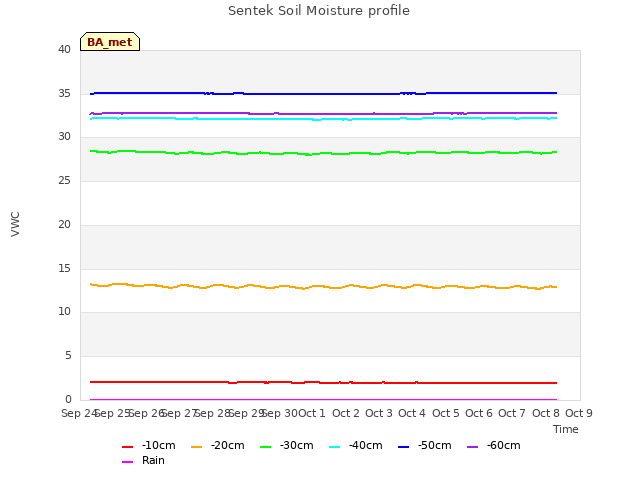Toggle the Rain legend entry
Screen dimensions: 640x480
[143, 460]
